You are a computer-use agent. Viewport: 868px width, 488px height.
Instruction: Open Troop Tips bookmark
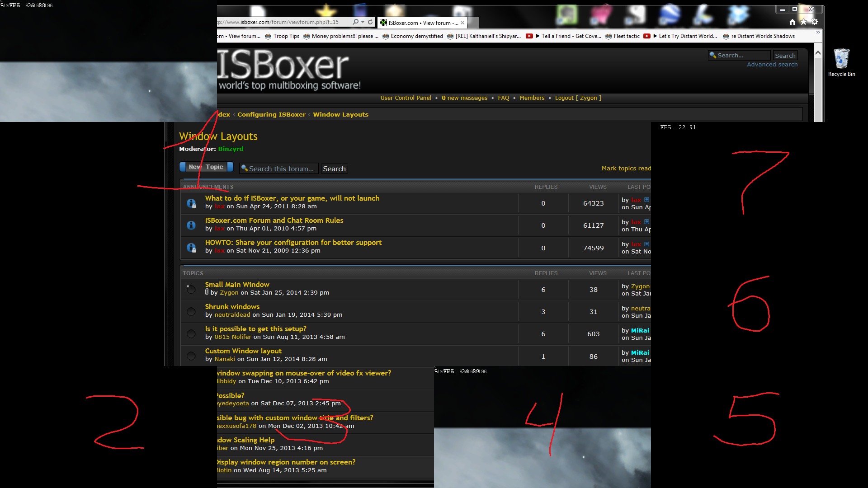(282, 36)
